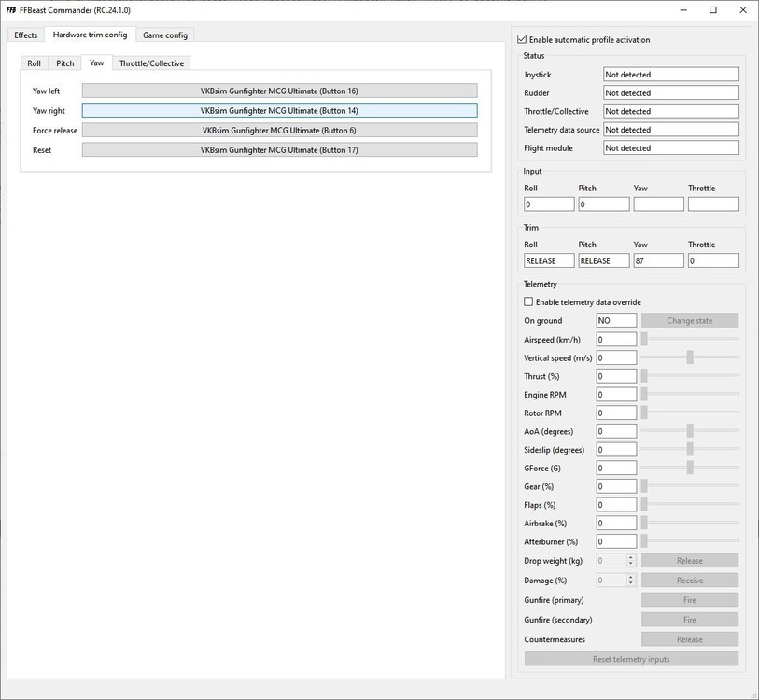
Task: Click the Yaw left binding button (Button 16)
Action: coord(279,91)
